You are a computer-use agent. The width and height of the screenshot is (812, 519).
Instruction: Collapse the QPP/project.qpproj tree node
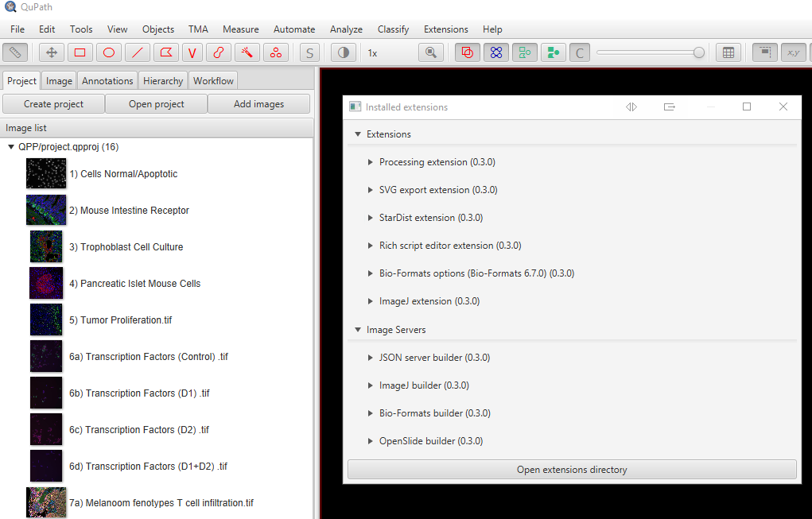click(11, 147)
